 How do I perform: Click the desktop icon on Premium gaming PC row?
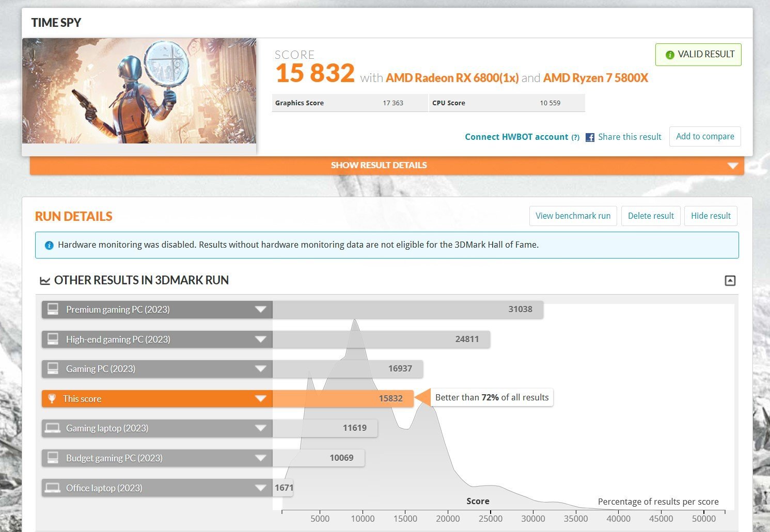pos(53,309)
